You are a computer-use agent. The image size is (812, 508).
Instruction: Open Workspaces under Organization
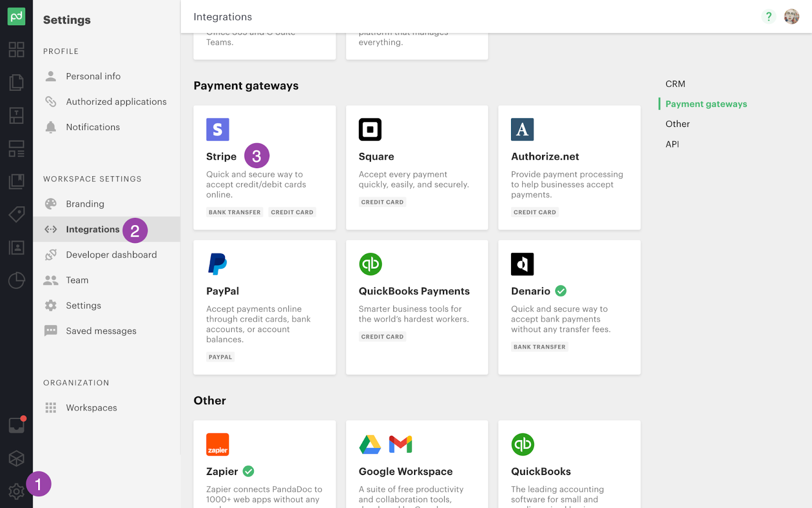pos(107,407)
